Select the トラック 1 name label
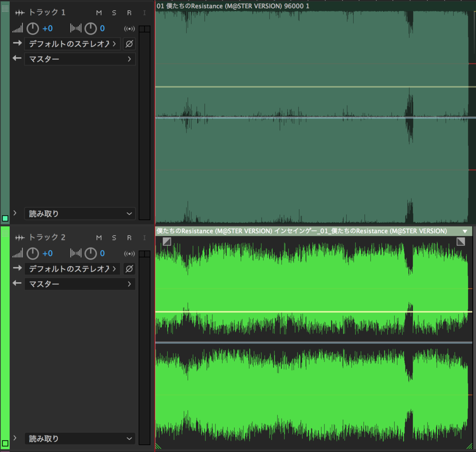 (x=47, y=13)
